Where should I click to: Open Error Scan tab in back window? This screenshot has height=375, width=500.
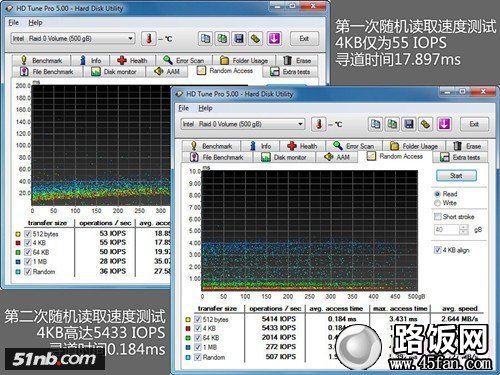pos(184,60)
